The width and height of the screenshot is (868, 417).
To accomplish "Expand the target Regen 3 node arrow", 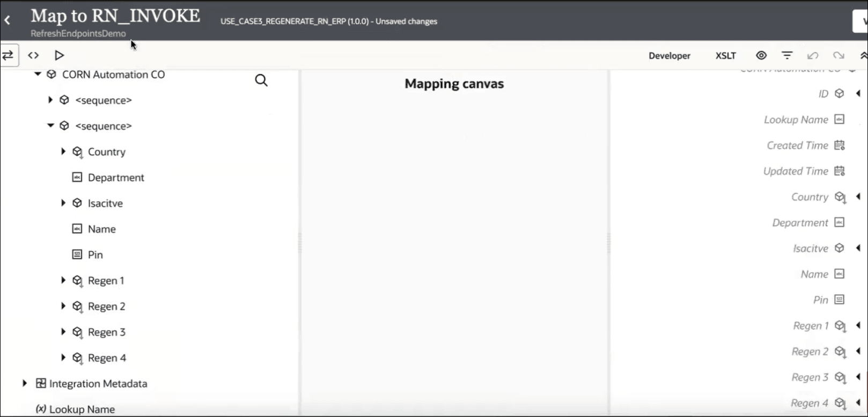I will coord(858,377).
